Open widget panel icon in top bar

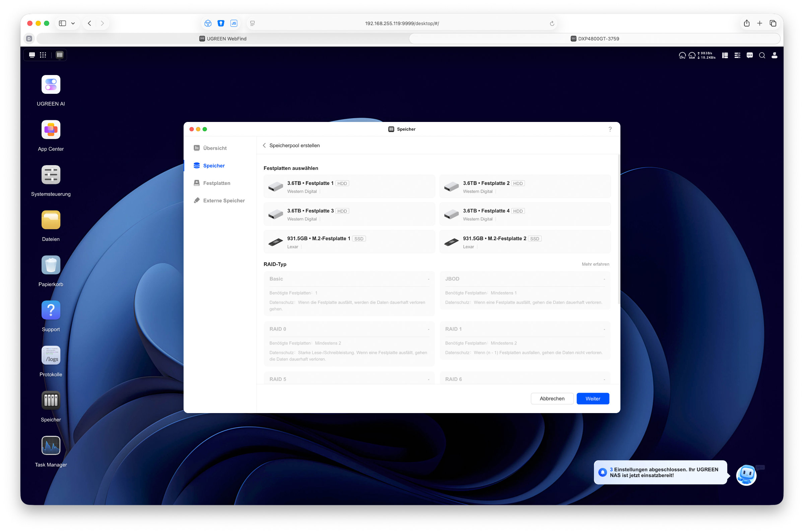click(725, 55)
